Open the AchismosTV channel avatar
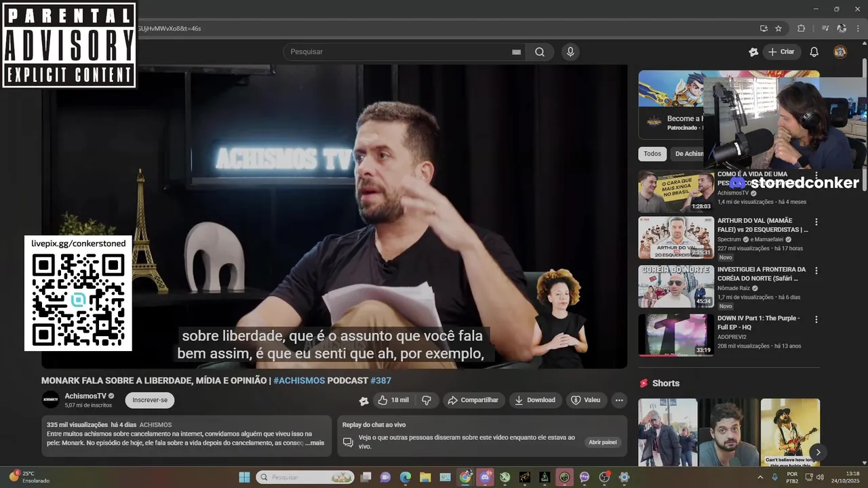This screenshot has height=488, width=868. point(51,400)
